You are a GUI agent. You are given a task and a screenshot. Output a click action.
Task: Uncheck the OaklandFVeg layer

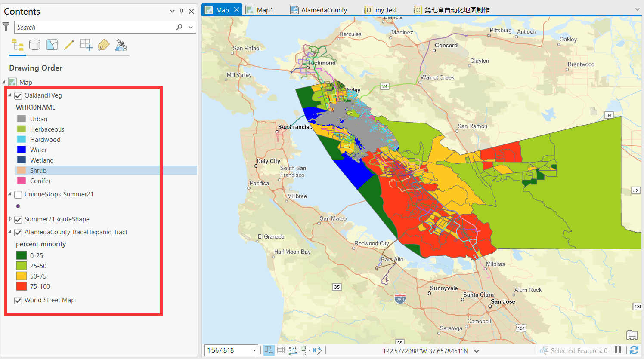(18, 96)
